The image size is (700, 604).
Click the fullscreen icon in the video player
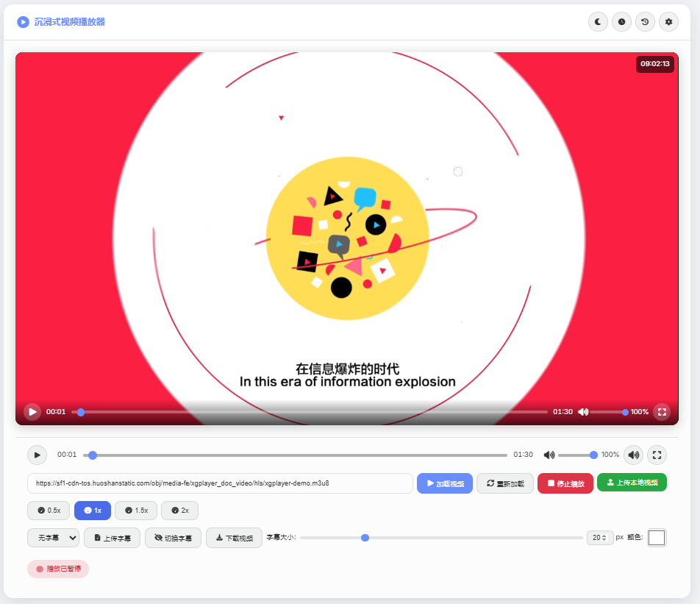tap(661, 411)
